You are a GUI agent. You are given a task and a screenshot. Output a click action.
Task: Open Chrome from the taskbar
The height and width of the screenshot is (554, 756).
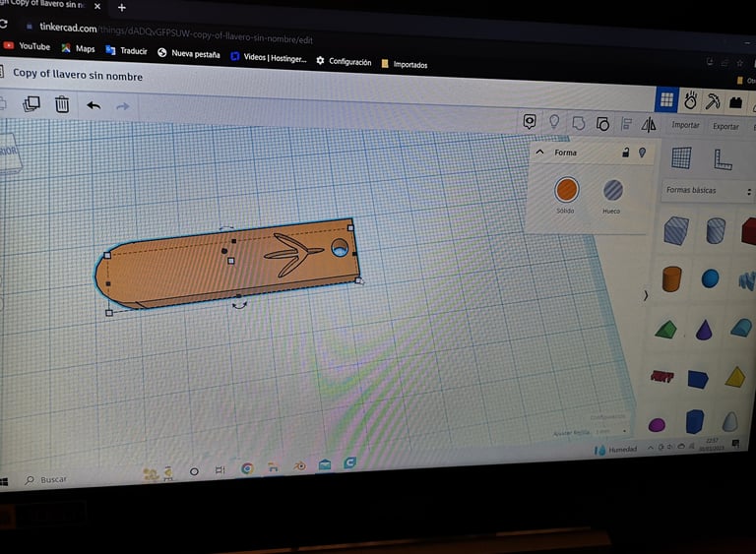(247, 468)
